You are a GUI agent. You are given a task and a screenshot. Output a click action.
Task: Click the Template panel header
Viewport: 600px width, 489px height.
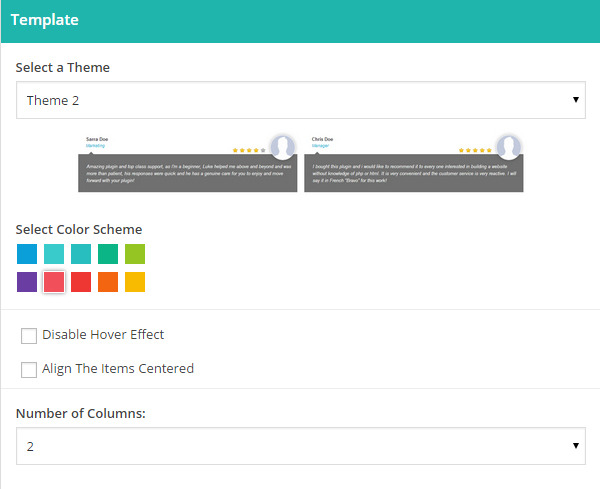tap(300, 21)
